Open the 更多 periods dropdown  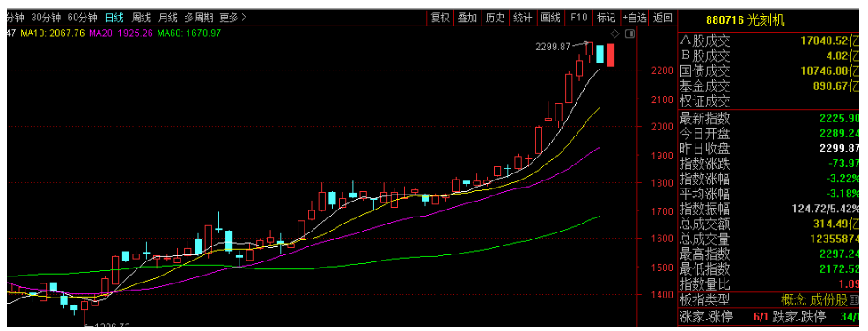(x=232, y=17)
